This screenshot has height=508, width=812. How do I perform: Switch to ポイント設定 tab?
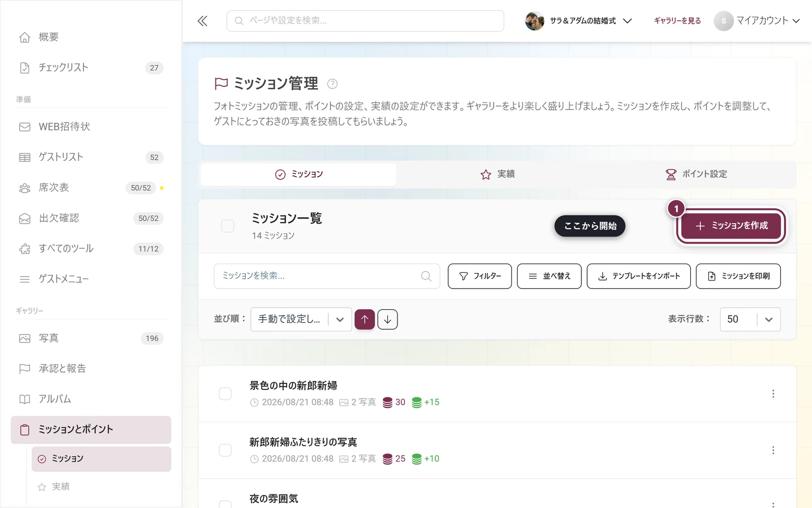pos(696,174)
